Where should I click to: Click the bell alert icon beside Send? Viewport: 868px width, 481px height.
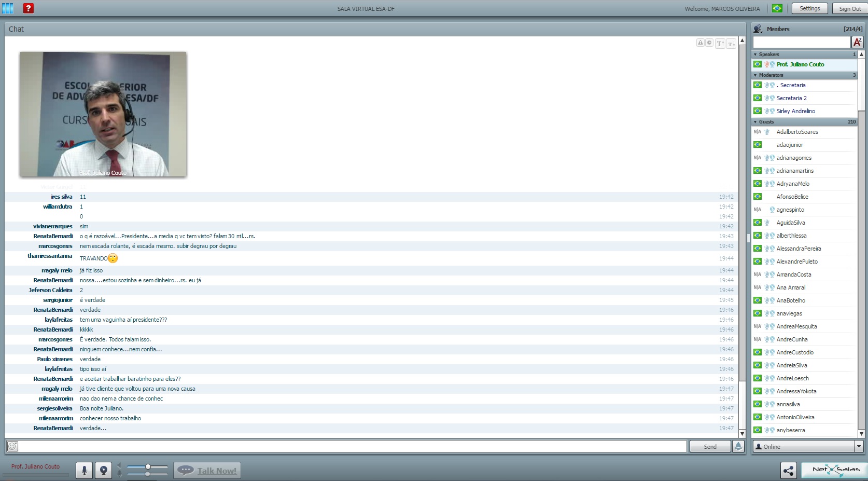tap(738, 446)
